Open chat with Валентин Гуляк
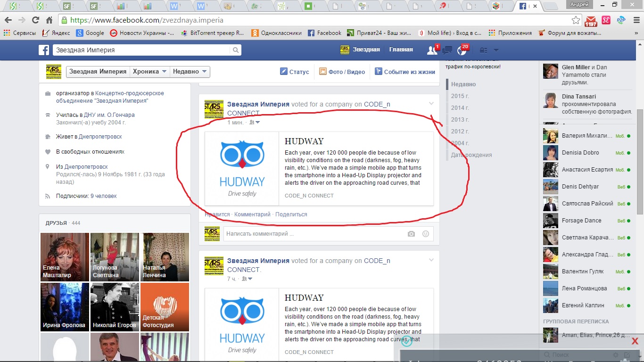This screenshot has width=644, height=362. point(586,271)
